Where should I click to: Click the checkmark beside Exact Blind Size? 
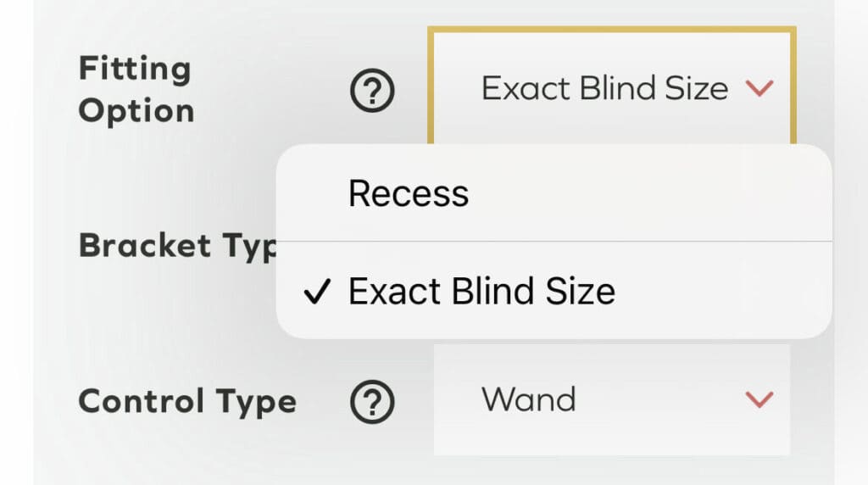(315, 293)
